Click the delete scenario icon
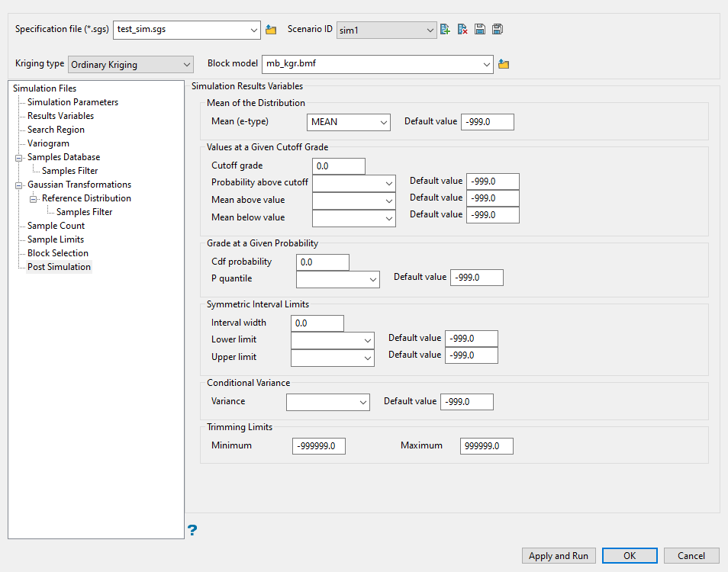 click(x=462, y=30)
